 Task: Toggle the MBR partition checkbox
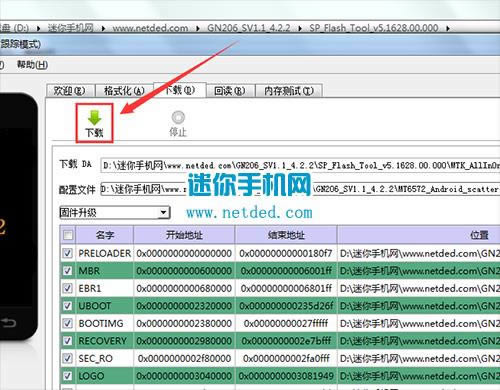click(68, 271)
